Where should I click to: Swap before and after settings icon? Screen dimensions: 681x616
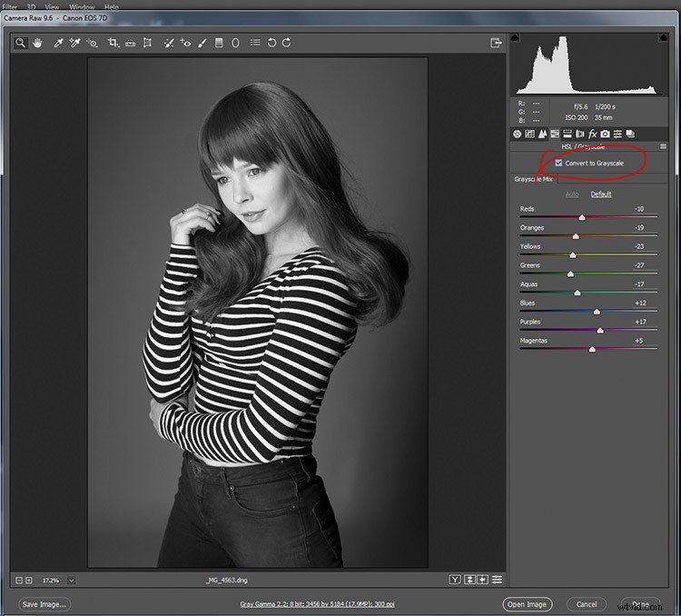point(469,580)
